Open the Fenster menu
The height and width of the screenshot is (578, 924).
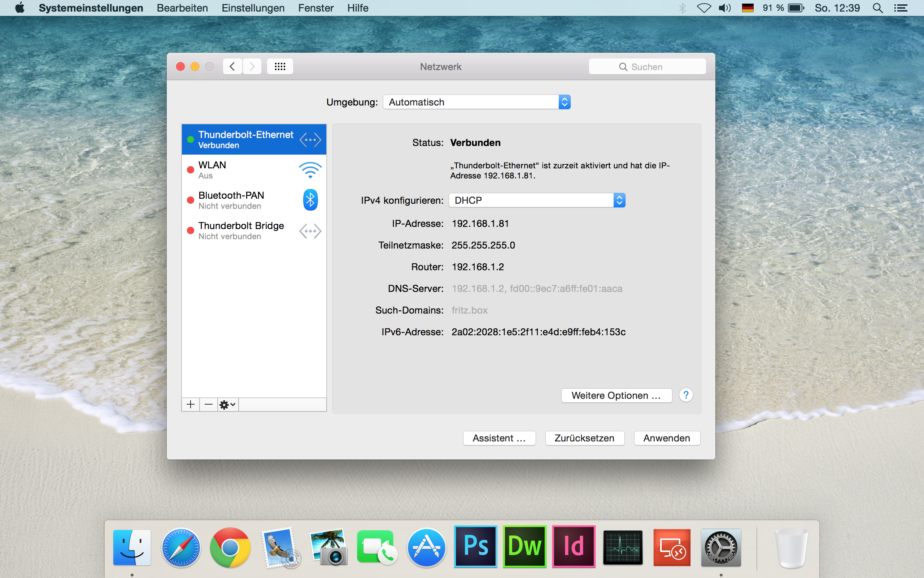[316, 8]
